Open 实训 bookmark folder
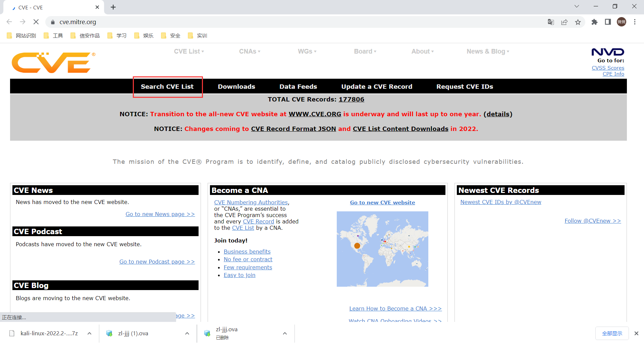 [198, 36]
